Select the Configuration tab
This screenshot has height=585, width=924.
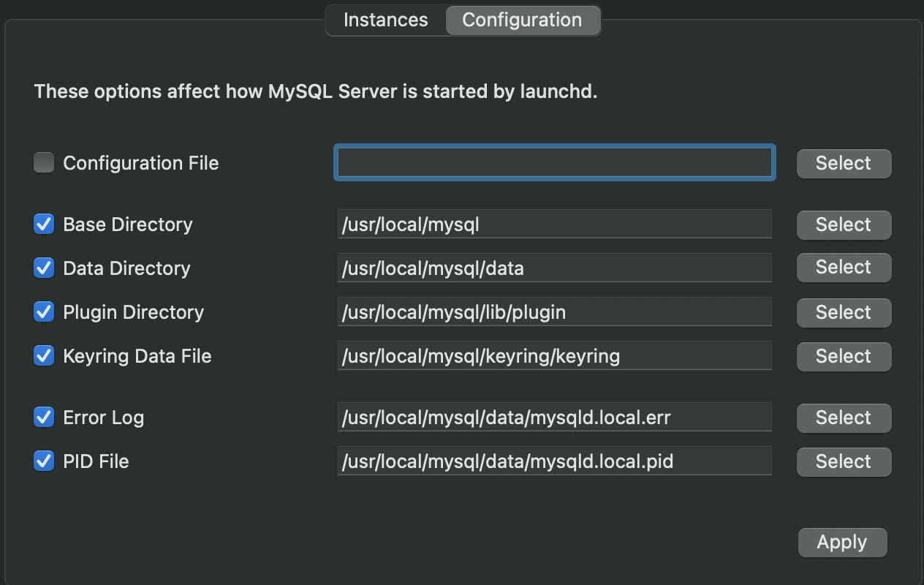(522, 20)
